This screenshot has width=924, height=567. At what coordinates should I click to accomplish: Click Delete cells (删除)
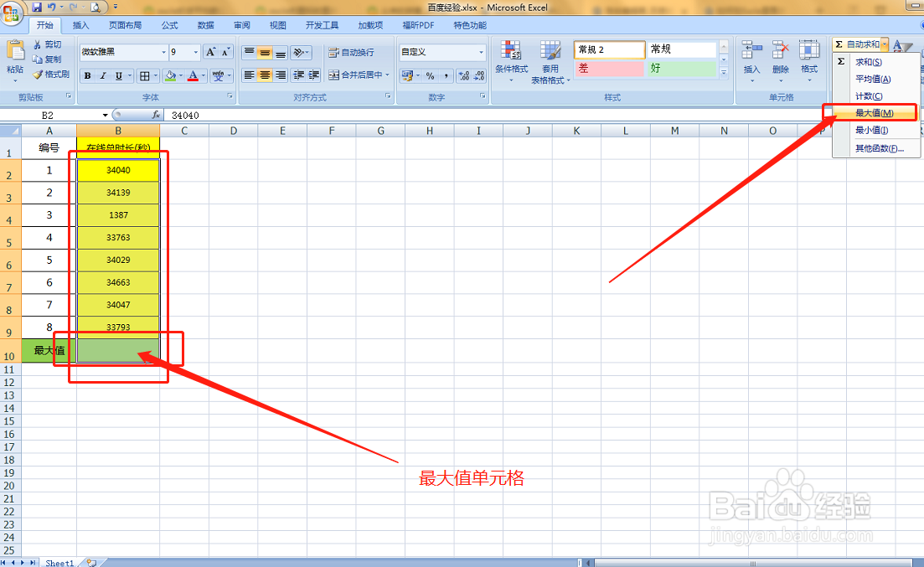pos(780,60)
